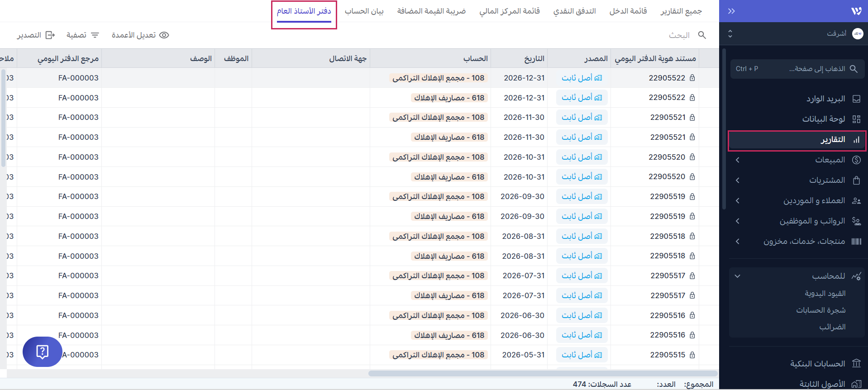
Task: Click the app logo in sidebar header
Action: click(856, 11)
